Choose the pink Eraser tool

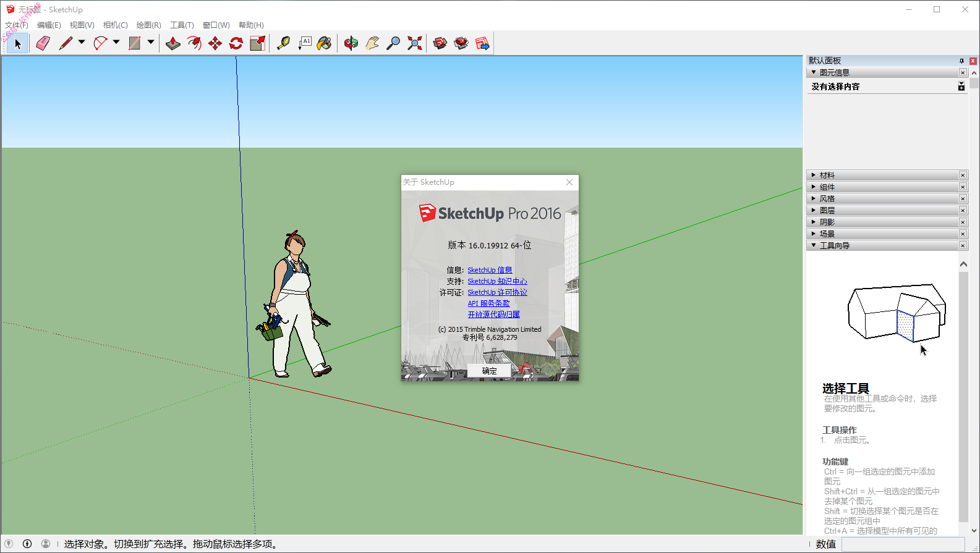(x=43, y=43)
